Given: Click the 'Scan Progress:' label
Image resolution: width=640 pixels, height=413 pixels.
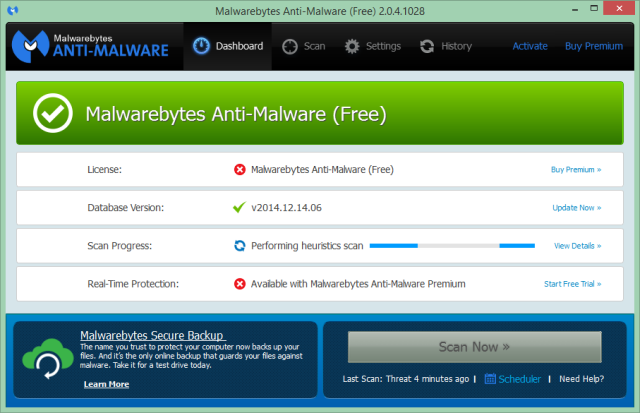Looking at the screenshot, I should click(x=120, y=246).
